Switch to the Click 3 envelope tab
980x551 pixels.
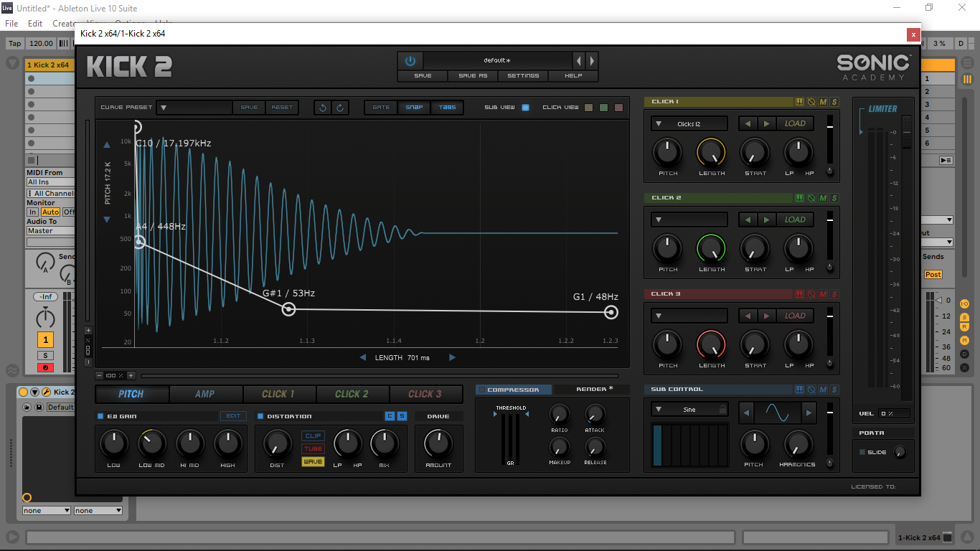425,394
